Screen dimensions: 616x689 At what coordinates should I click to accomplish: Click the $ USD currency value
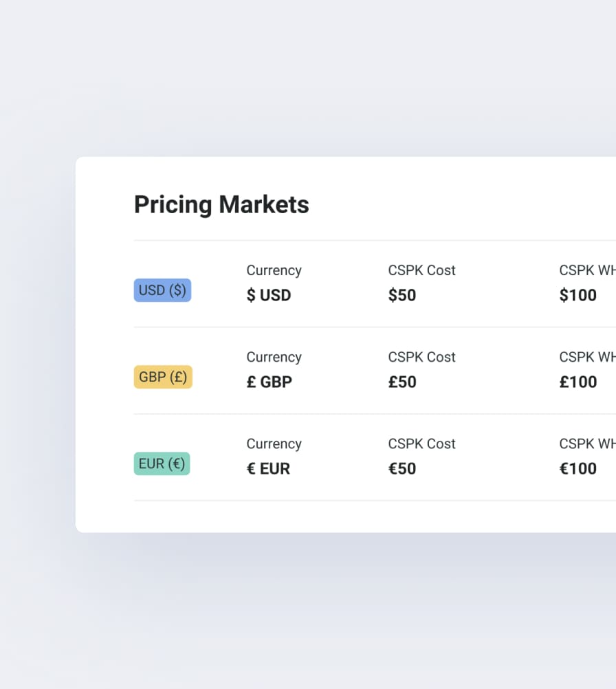point(269,296)
